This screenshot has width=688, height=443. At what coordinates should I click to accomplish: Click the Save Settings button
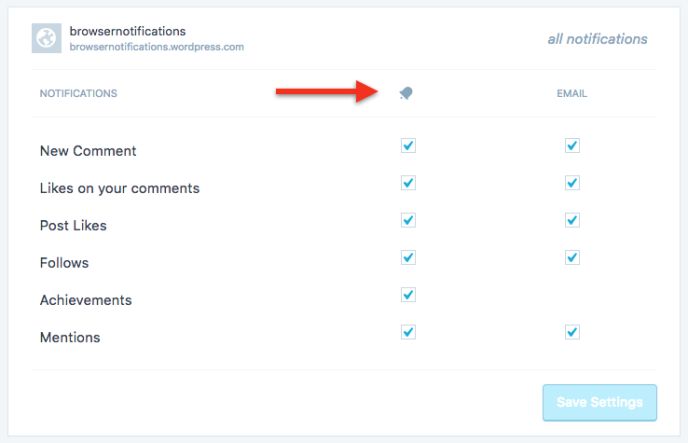tap(599, 402)
